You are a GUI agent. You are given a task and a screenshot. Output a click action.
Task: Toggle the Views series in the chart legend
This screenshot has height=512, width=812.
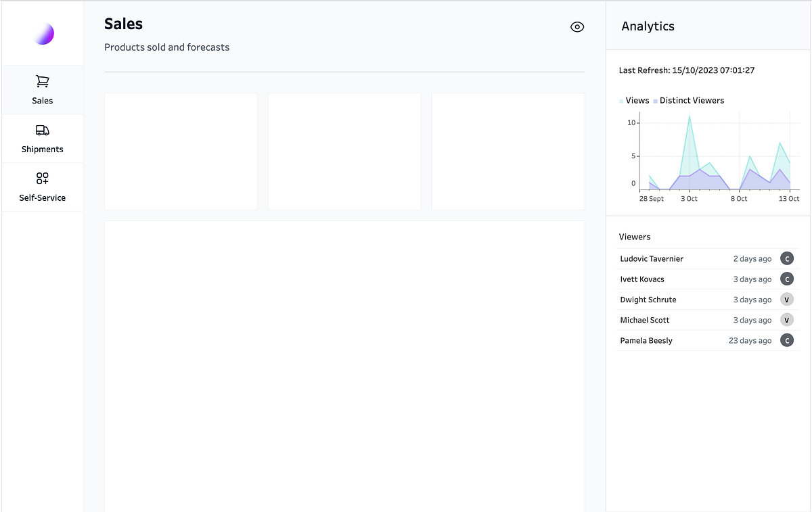point(633,100)
